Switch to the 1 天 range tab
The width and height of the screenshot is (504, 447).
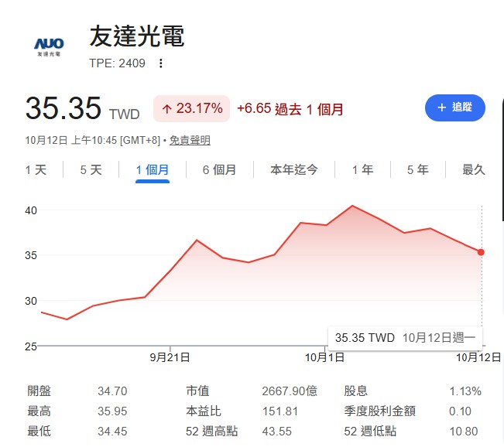36,170
